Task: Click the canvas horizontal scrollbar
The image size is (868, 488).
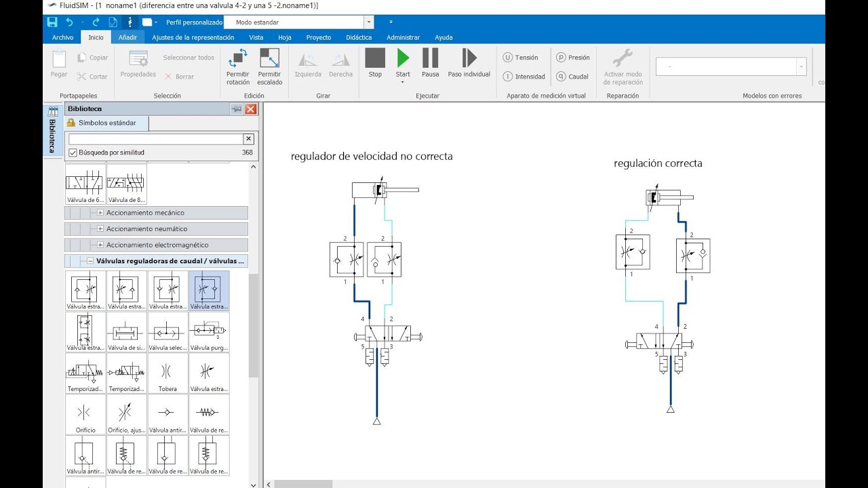Action: [304, 484]
